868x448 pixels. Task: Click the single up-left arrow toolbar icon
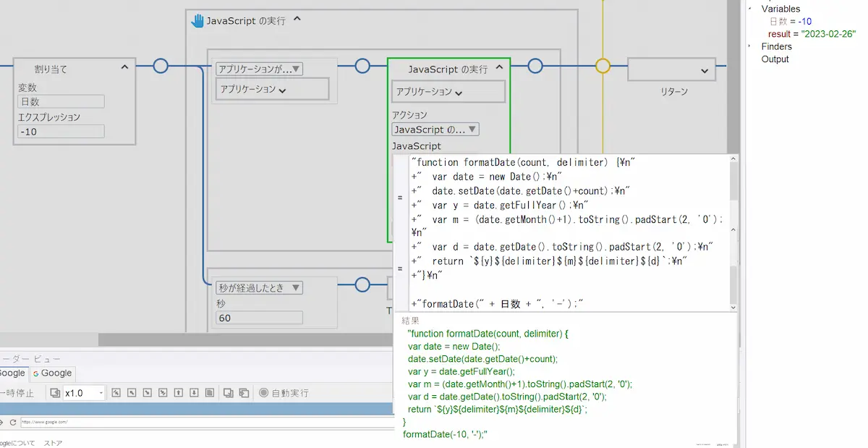[131, 393]
